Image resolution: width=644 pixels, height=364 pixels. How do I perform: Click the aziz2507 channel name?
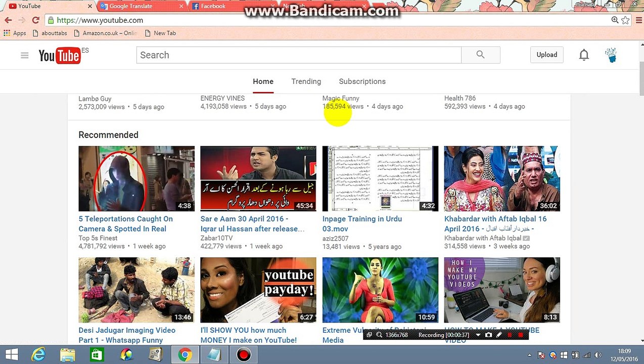[x=335, y=239]
